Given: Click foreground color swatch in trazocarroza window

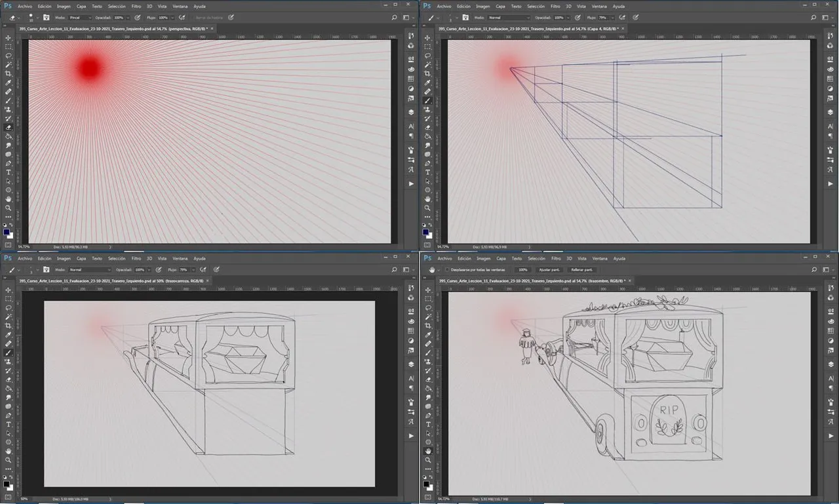Looking at the screenshot, I should (x=7, y=484).
